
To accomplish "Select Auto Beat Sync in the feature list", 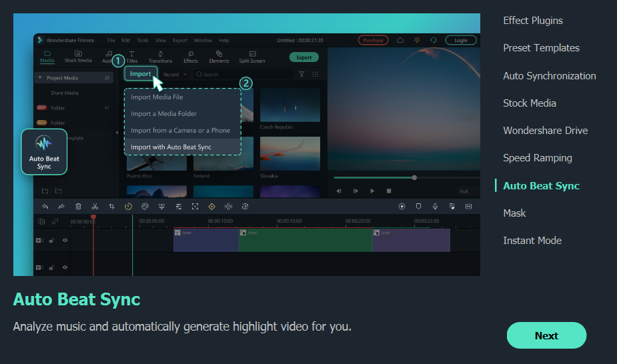I will click(541, 185).
